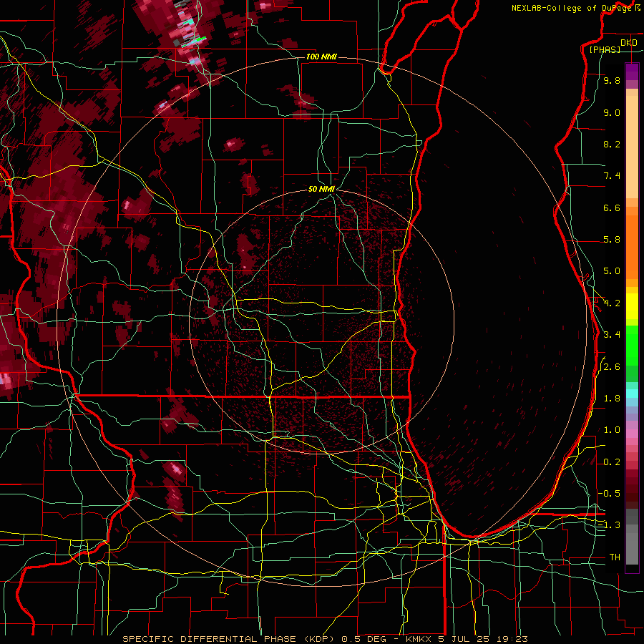Click the 7.4 scale value
This screenshot has height=644, width=644.
click(612, 176)
